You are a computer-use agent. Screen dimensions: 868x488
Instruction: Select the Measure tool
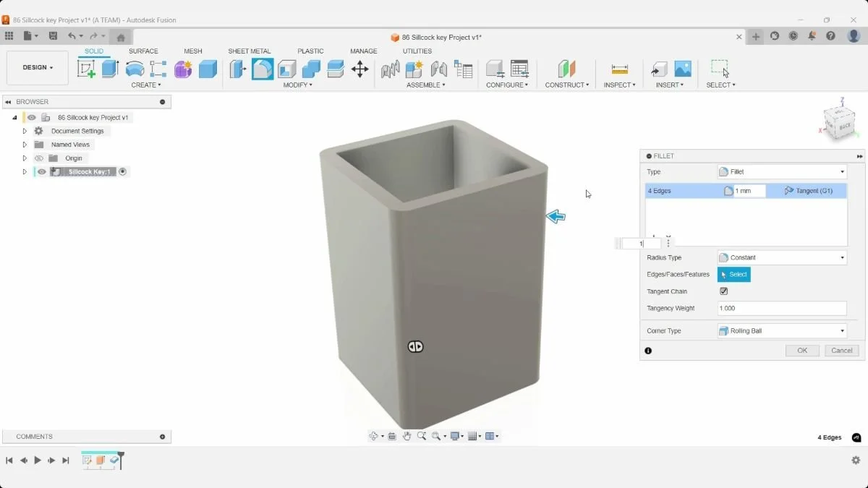[x=619, y=69]
